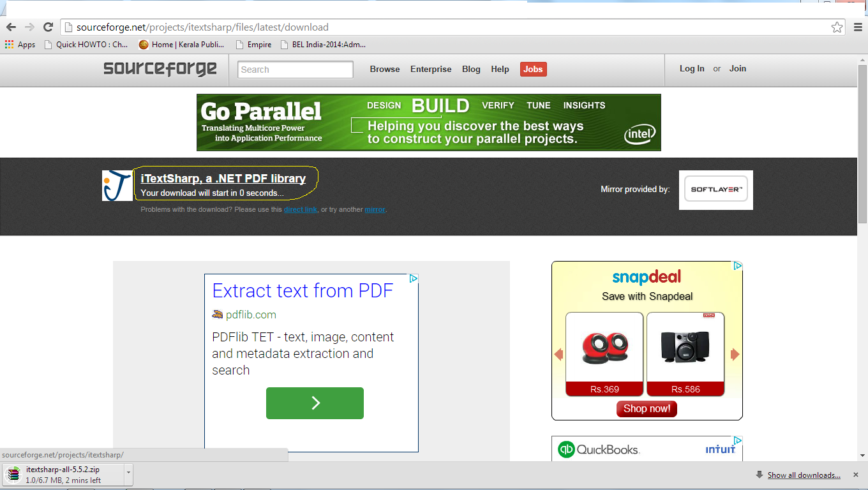The width and height of the screenshot is (868, 490).
Task: Click the bookmark star in address bar
Action: coord(837,27)
